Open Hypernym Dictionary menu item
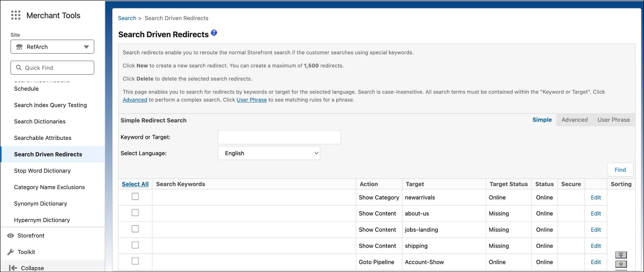The height and width of the screenshot is (272, 644). pos(42,220)
